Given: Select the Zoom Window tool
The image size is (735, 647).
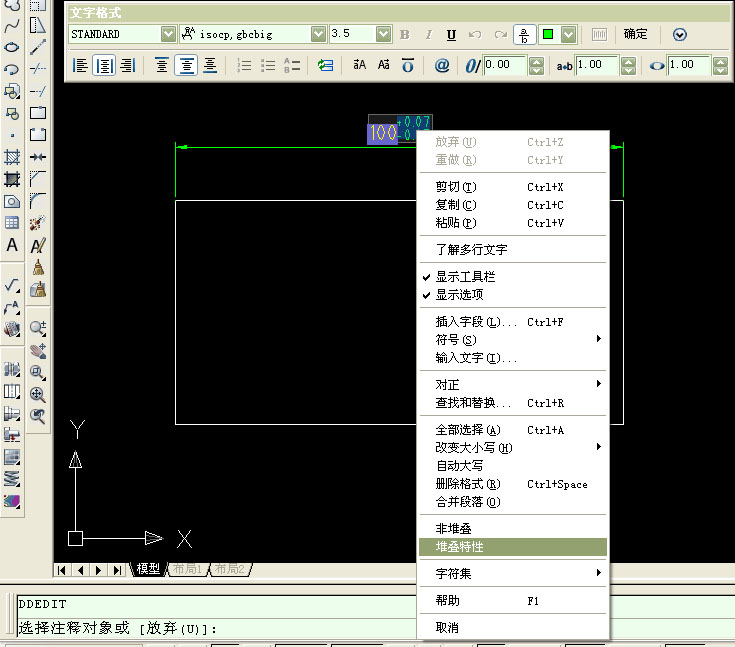Looking at the screenshot, I should tap(38, 372).
